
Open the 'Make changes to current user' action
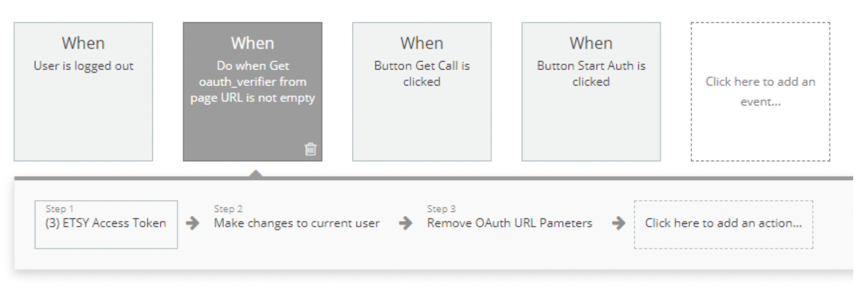(x=297, y=223)
